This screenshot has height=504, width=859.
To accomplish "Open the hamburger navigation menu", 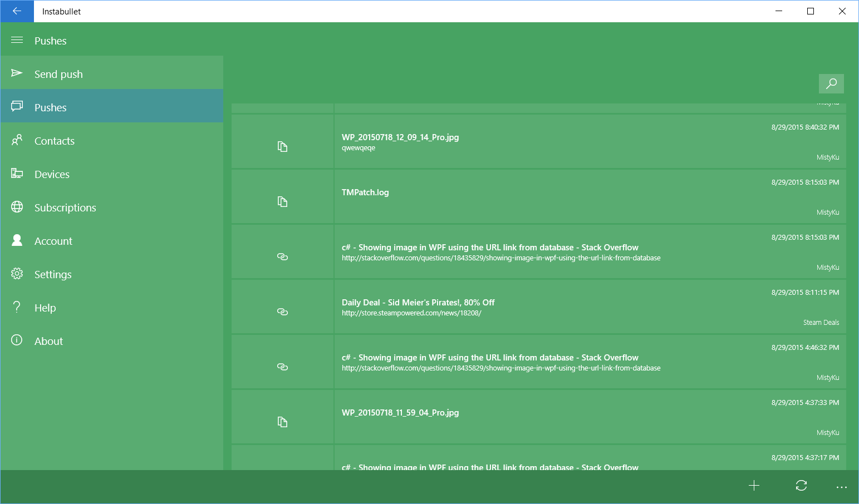I will [x=17, y=40].
